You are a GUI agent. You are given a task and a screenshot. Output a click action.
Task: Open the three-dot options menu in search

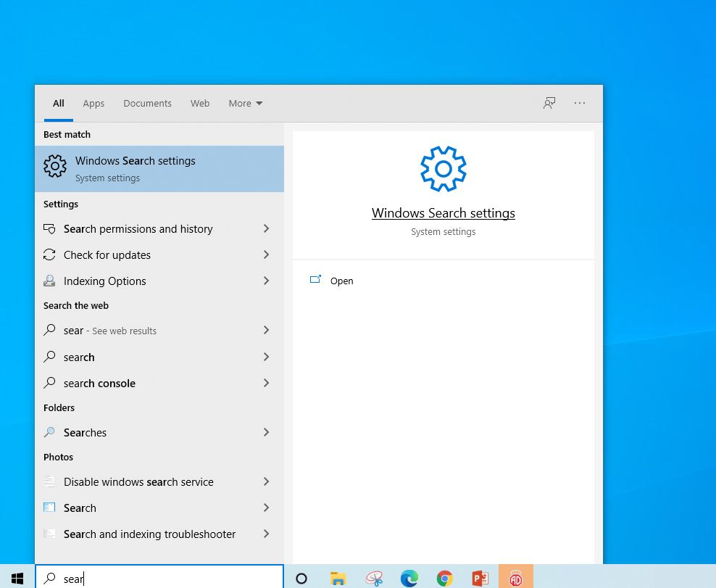pos(580,103)
